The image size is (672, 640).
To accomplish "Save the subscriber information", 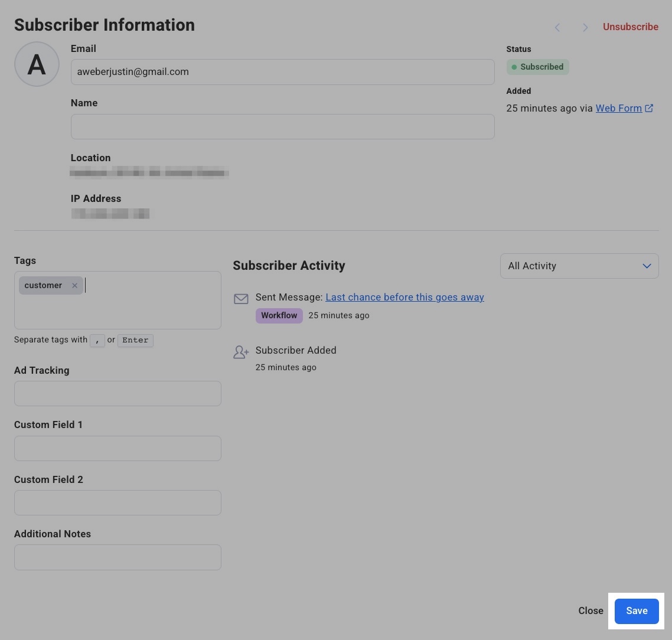I will pyautogui.click(x=636, y=610).
